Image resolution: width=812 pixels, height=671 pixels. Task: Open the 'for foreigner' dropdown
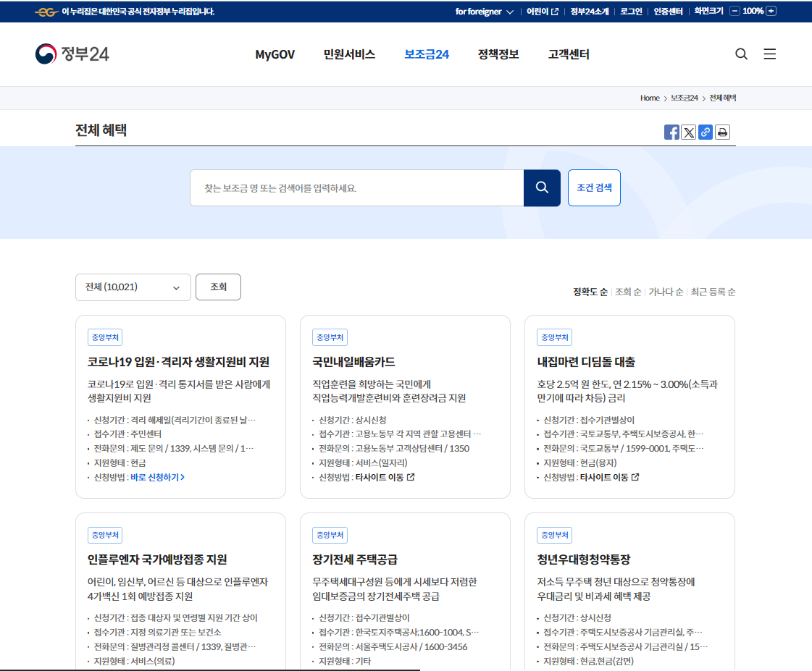click(x=484, y=11)
